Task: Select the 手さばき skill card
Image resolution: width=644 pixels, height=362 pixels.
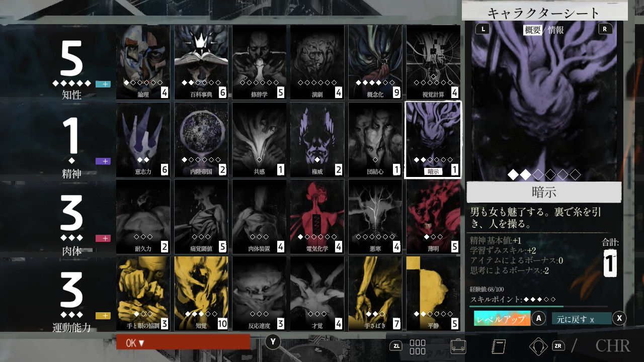Action: coord(375,294)
